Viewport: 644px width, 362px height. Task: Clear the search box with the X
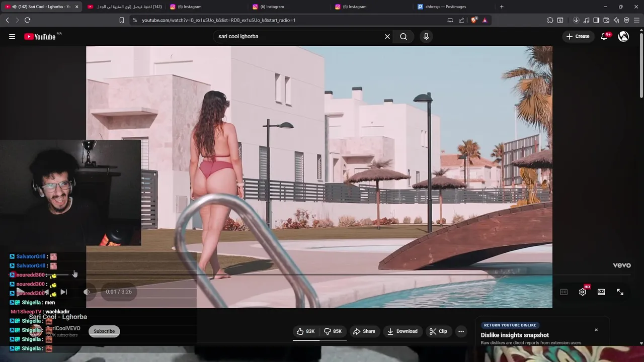click(387, 36)
